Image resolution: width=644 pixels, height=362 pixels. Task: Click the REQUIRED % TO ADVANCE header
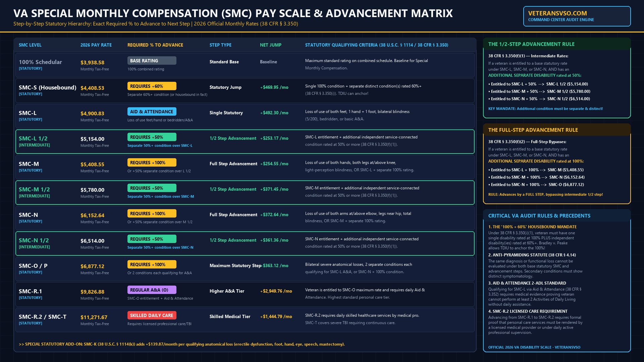tap(155, 45)
